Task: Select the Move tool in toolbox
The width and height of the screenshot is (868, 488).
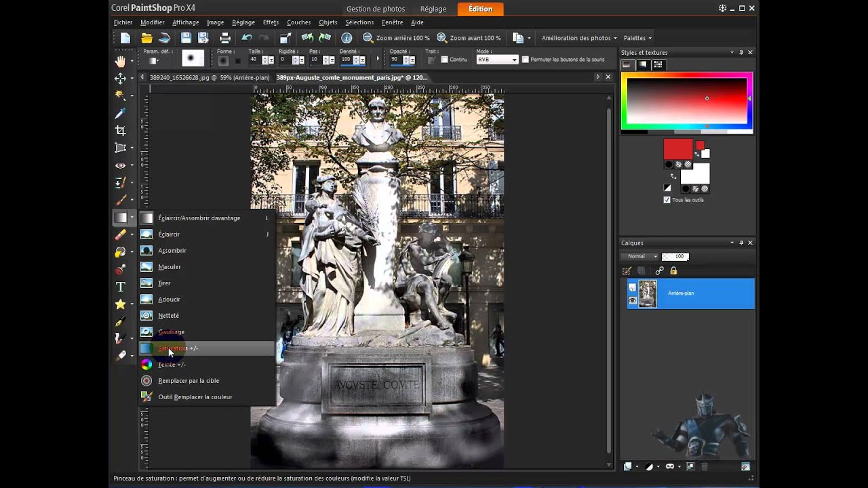Action: 121,79
